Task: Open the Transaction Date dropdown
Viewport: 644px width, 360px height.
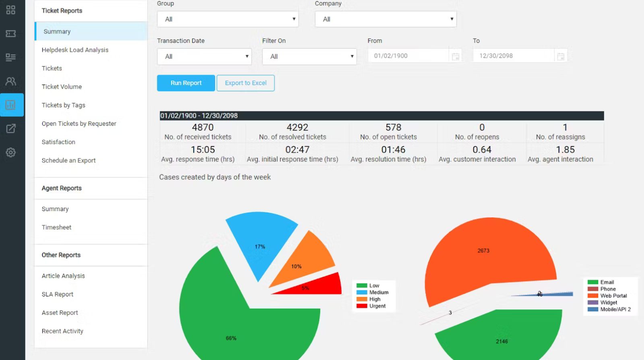Action: (x=204, y=56)
